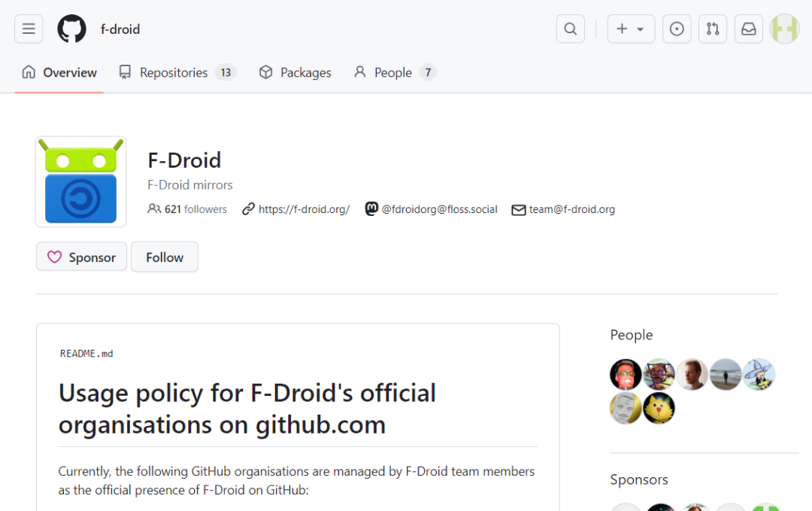Open the Pull requests icon in header
Image resolution: width=812 pixels, height=511 pixels.
click(713, 29)
